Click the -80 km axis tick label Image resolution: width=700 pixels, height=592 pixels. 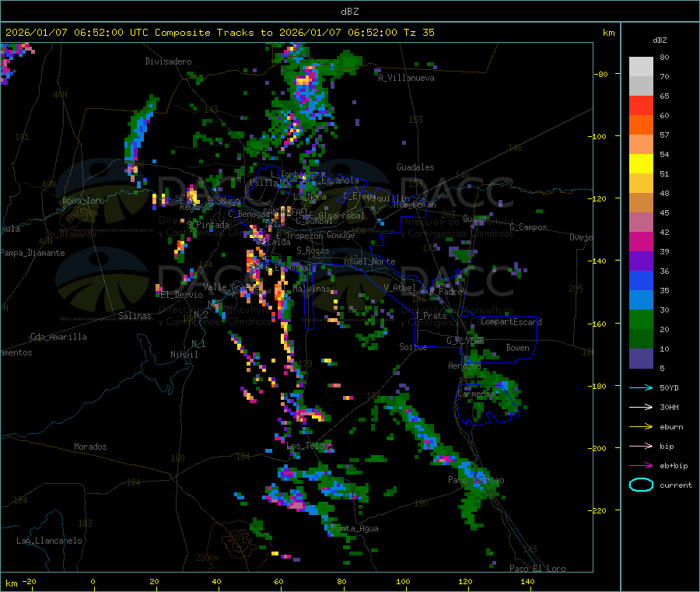tap(601, 74)
